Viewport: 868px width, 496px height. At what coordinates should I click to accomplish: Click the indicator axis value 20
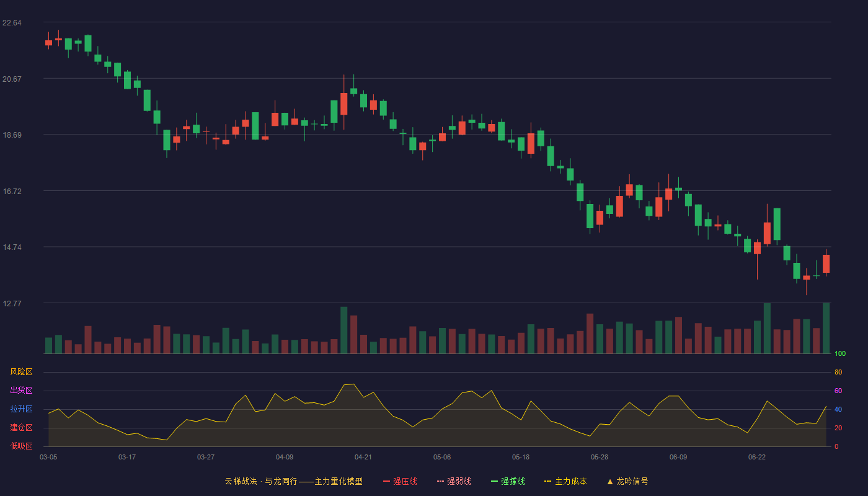(838, 428)
